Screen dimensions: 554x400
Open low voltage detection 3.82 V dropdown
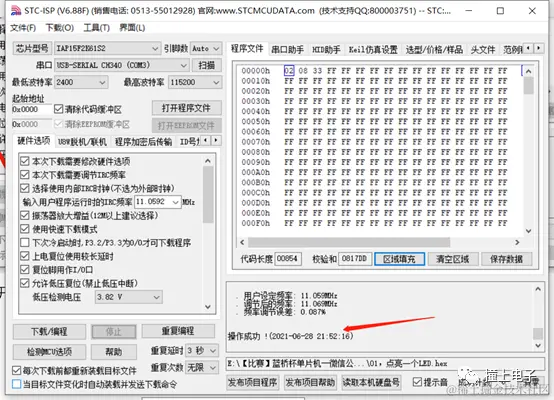[x=129, y=297]
